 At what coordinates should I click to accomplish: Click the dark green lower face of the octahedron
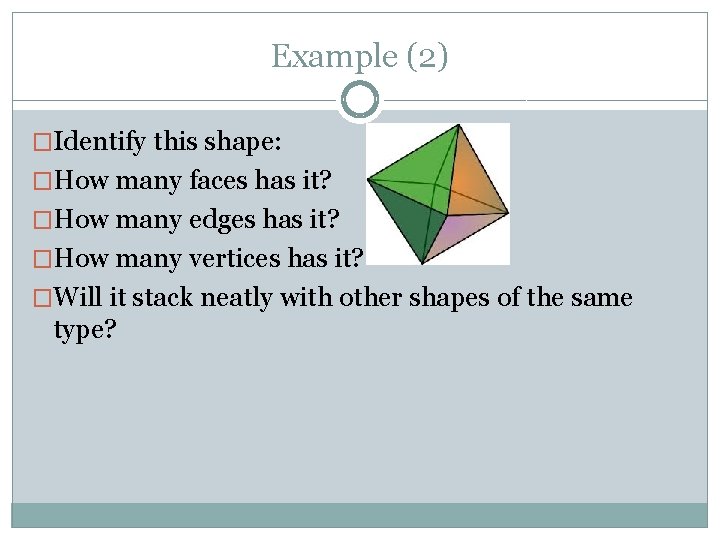(410, 222)
